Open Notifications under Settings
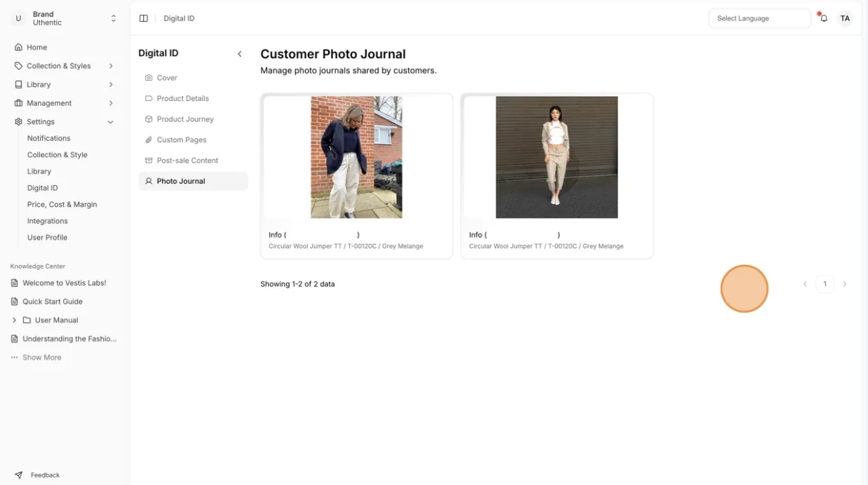The width and height of the screenshot is (868, 485). click(x=49, y=139)
